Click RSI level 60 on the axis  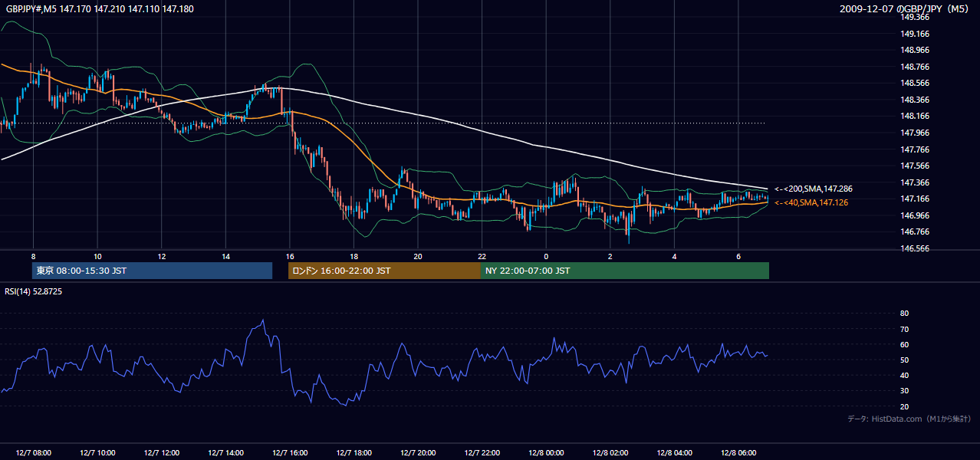(x=905, y=344)
